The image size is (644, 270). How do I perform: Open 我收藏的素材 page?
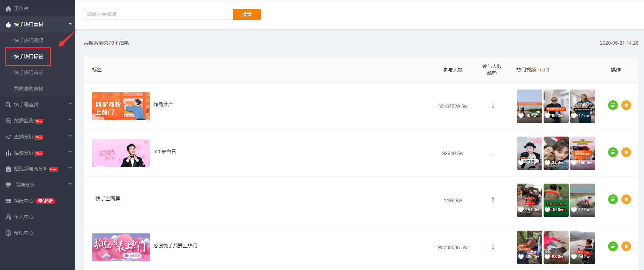click(29, 88)
